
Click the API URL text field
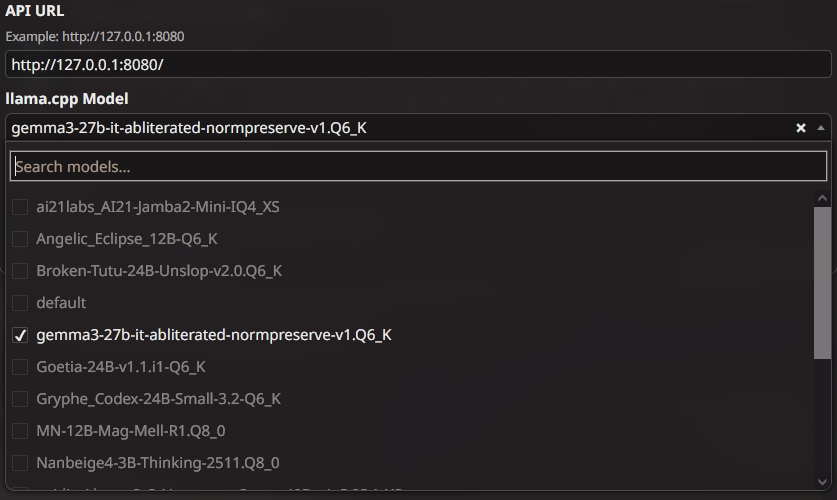click(x=418, y=64)
